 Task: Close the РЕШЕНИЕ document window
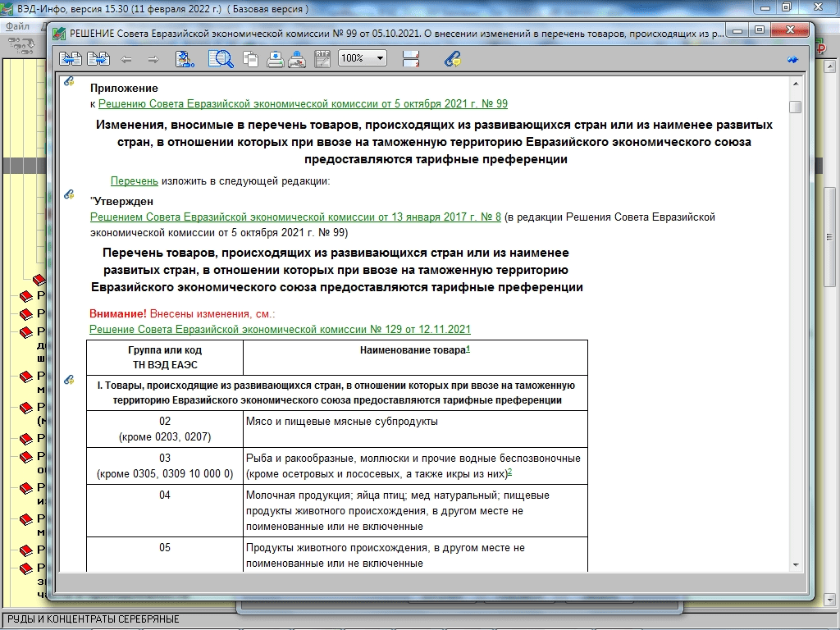[790, 30]
